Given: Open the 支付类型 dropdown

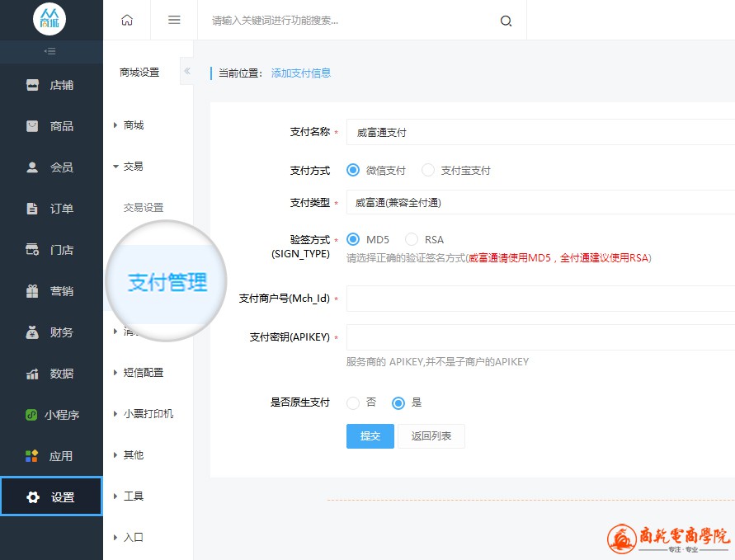Looking at the screenshot, I should (540, 202).
